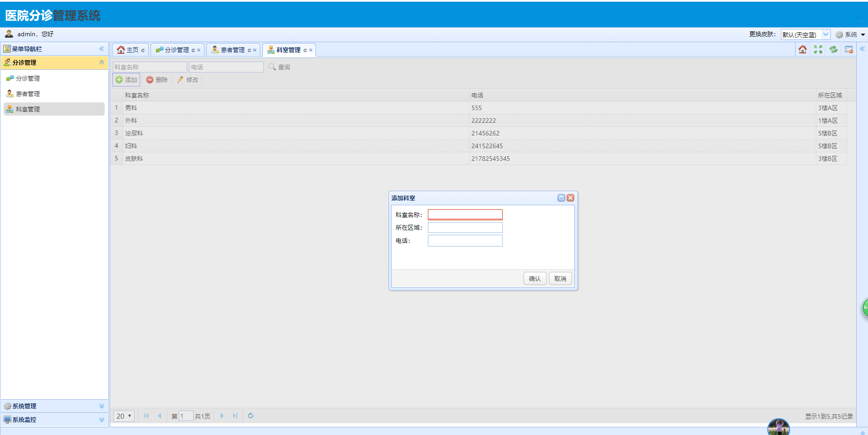Maximize the 添加科室 dialog
This screenshot has height=435, width=868.
(x=561, y=198)
